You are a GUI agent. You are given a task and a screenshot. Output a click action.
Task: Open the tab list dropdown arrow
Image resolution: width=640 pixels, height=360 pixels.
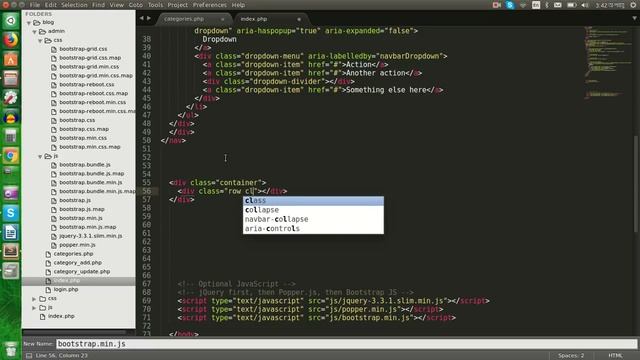pyautogui.click(x=634, y=18)
